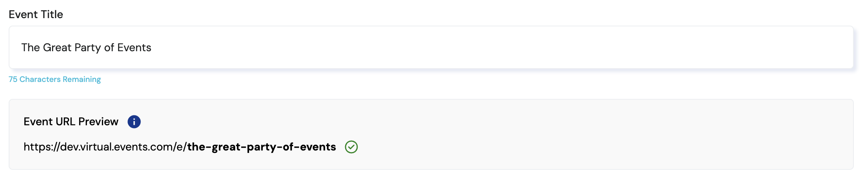The width and height of the screenshot is (868, 182).
Task: Click the "75 Characters Remaining" counter text
Action: (55, 80)
